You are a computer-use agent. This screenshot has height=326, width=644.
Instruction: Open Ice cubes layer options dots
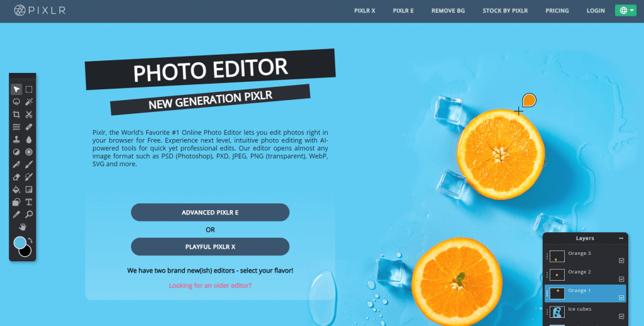point(547,312)
